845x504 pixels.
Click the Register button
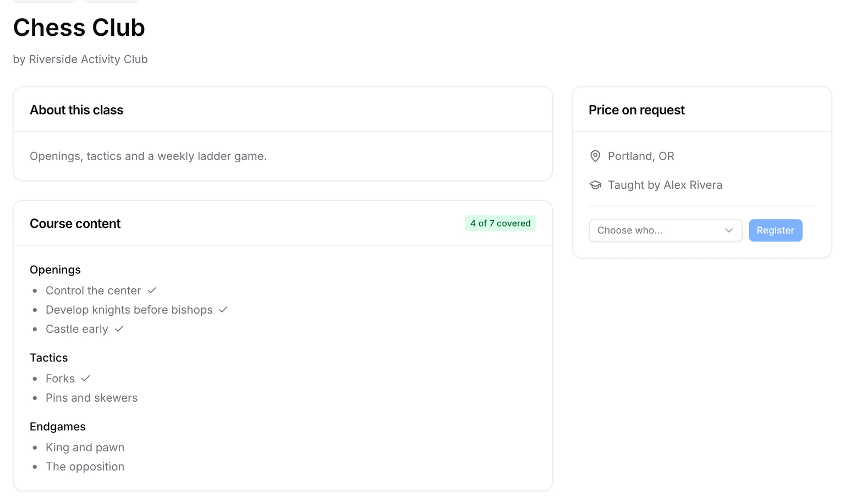(775, 231)
